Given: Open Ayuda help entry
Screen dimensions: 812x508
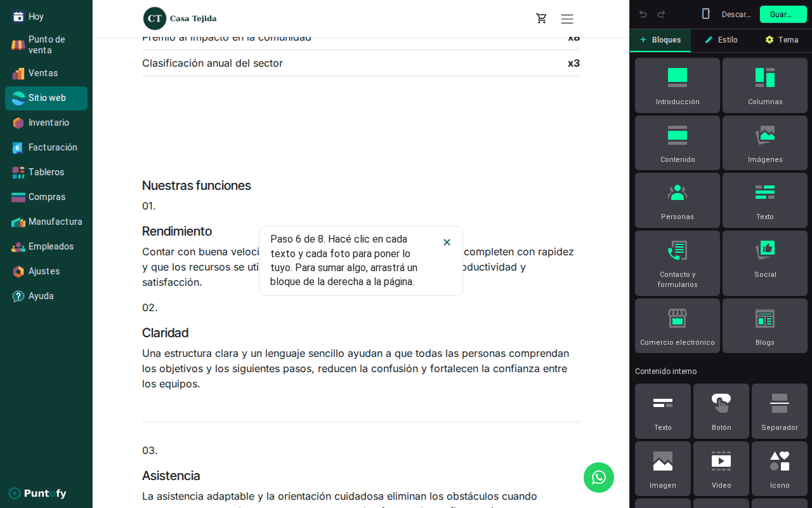Looking at the screenshot, I should click(46, 296).
